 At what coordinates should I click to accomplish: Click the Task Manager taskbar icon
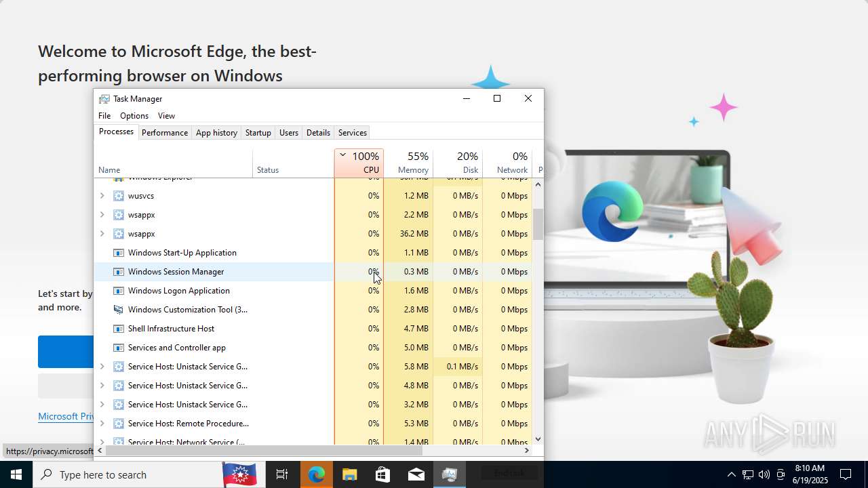click(449, 474)
